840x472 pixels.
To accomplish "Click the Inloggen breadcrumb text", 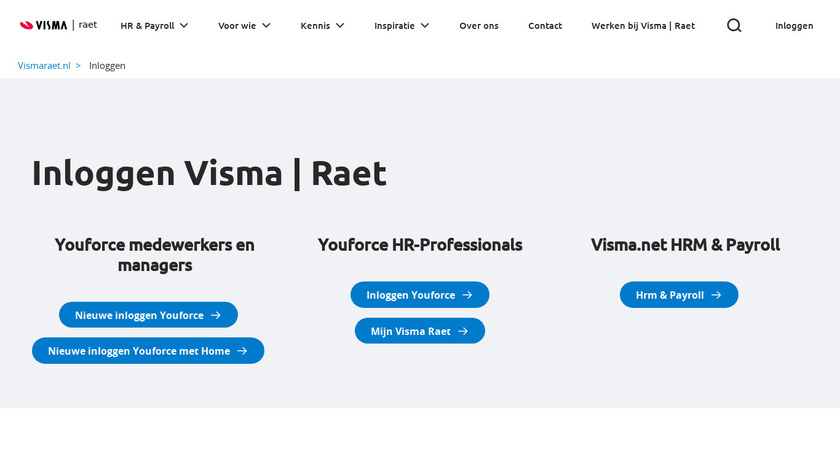I will (x=107, y=65).
